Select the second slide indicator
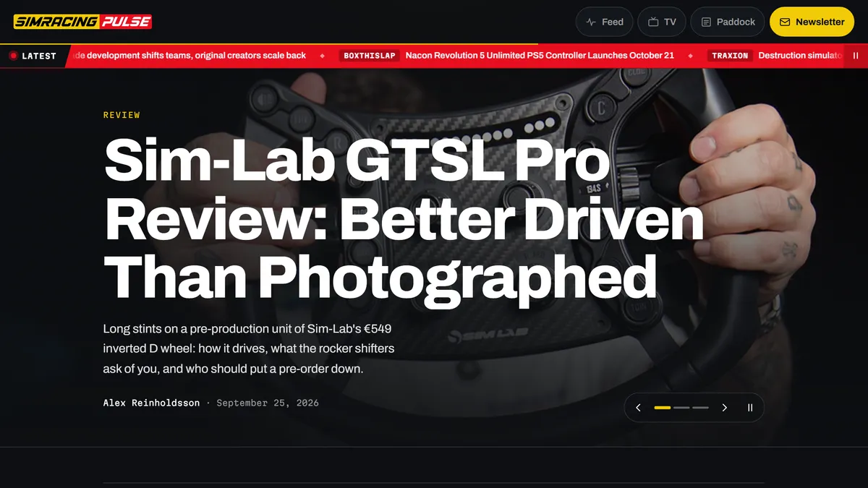Viewport: 868px width, 488px height. coord(681,408)
